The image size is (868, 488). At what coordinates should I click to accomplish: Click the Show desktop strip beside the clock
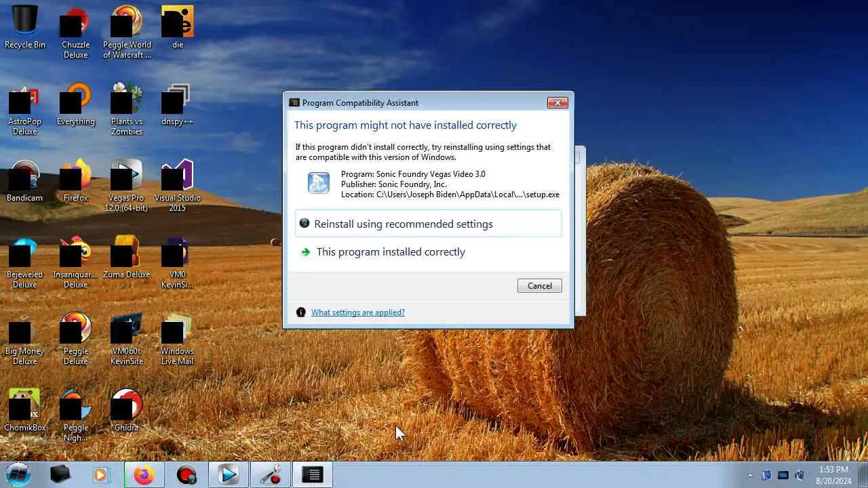863,475
